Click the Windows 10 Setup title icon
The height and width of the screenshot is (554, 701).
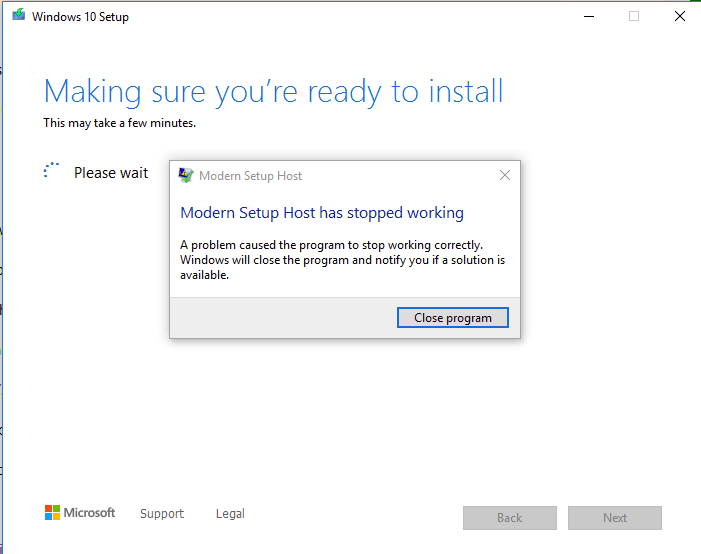point(19,15)
